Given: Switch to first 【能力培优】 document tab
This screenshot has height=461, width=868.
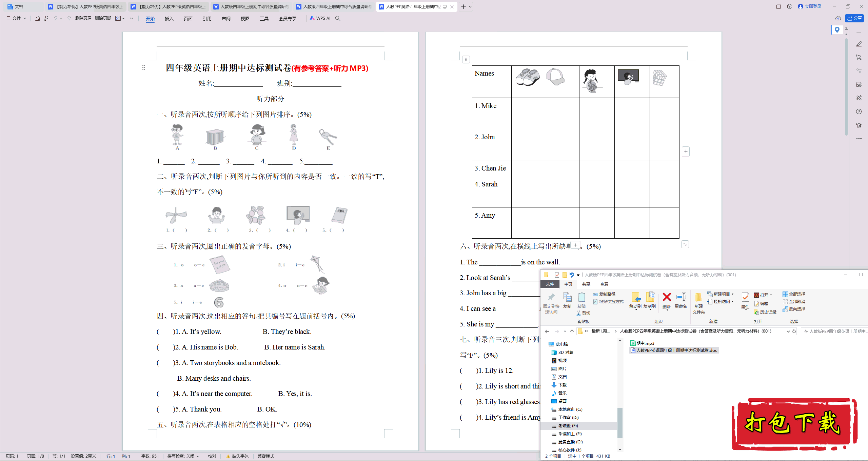Looking at the screenshot, I should [x=86, y=6].
